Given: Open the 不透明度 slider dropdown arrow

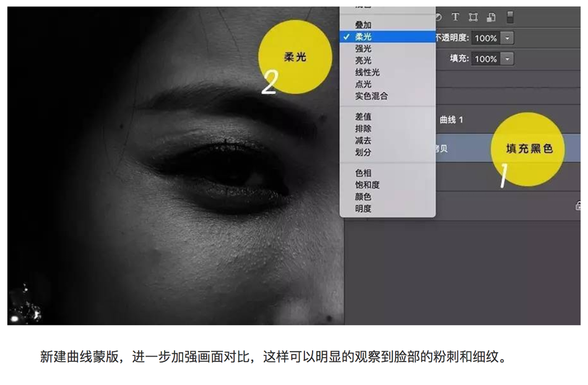Looking at the screenshot, I should point(508,38).
